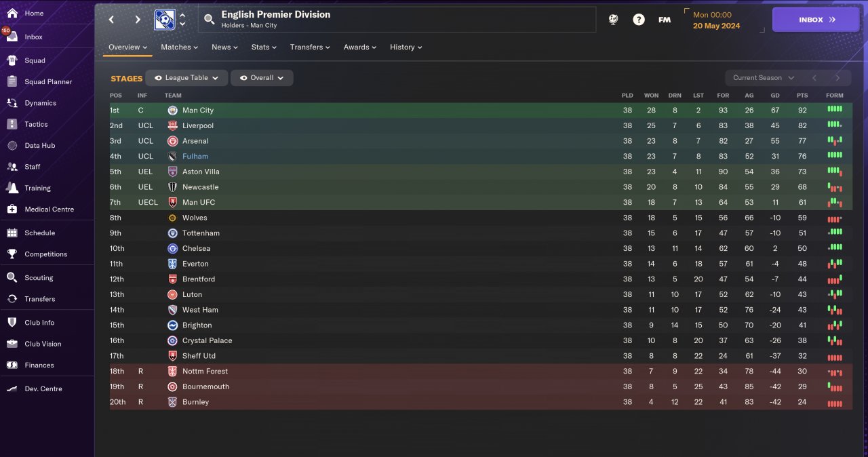Click the trophy globe icon in the top bar
This screenshot has width=868, height=457.
[x=613, y=20]
